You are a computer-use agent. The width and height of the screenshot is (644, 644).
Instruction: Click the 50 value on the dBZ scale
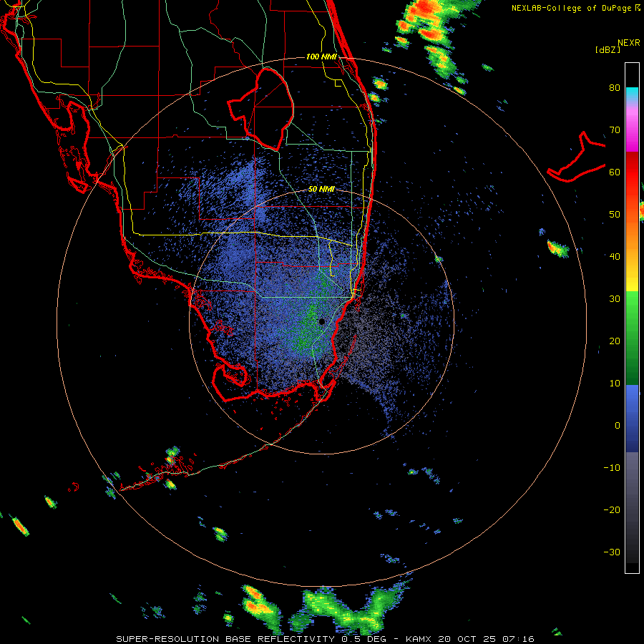click(615, 215)
